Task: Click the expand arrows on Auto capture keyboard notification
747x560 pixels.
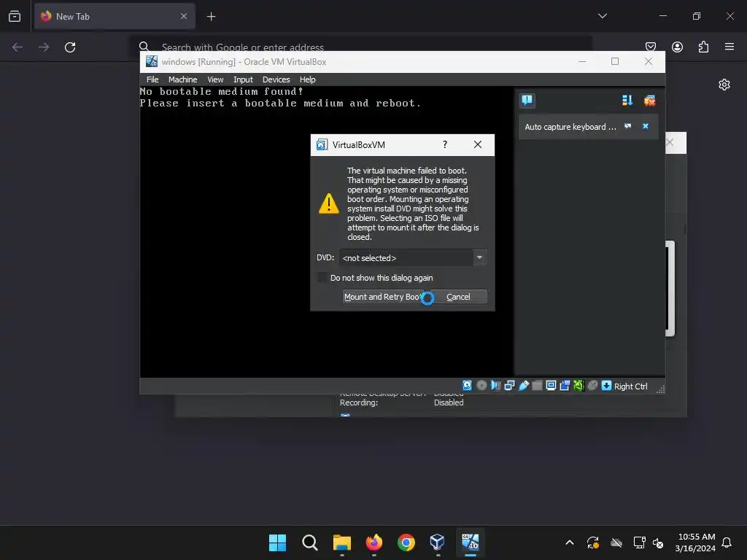Action: (x=627, y=126)
